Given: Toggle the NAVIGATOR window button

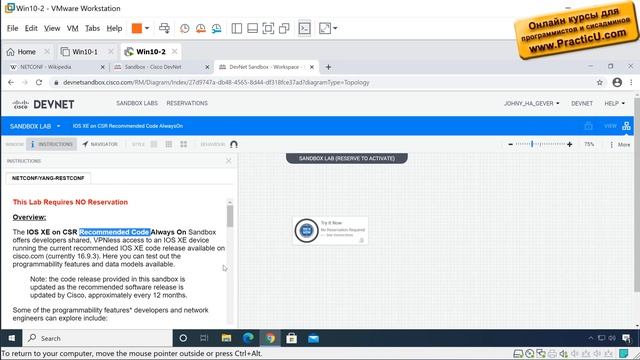Looking at the screenshot, I should click(100, 144).
